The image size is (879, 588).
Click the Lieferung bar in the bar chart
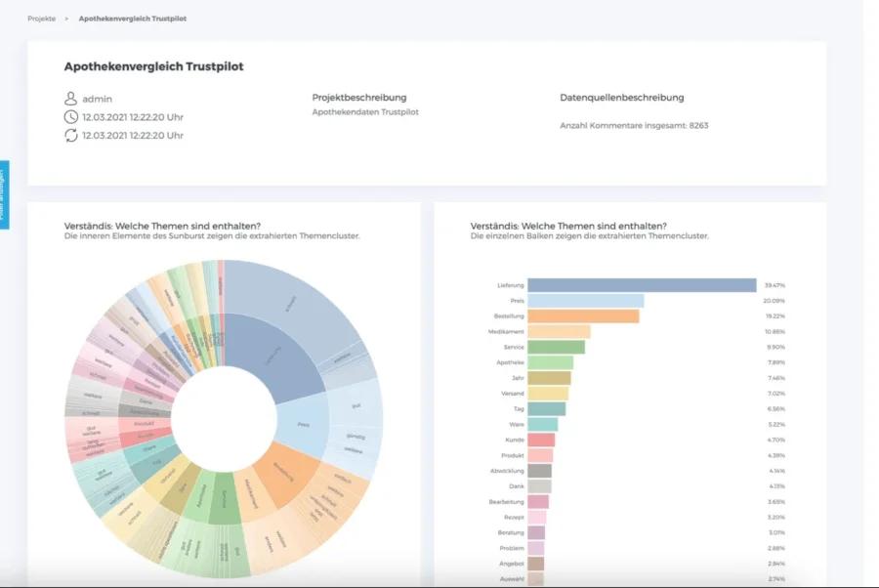[642, 285]
